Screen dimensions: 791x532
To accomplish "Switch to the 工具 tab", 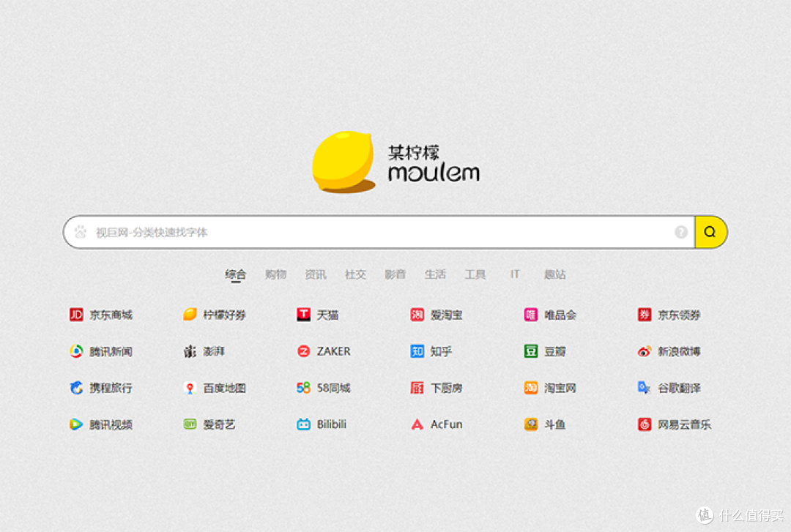I will (x=475, y=274).
